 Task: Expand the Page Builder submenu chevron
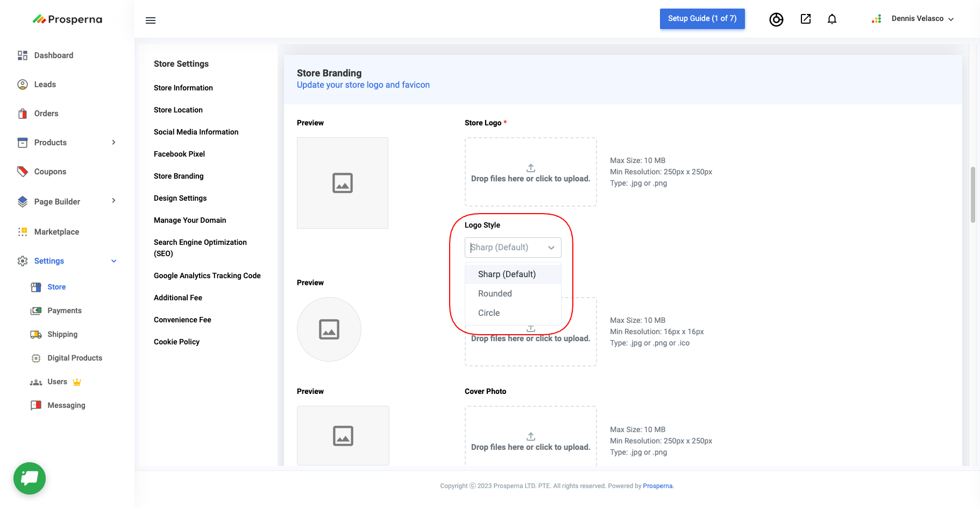[x=113, y=201]
